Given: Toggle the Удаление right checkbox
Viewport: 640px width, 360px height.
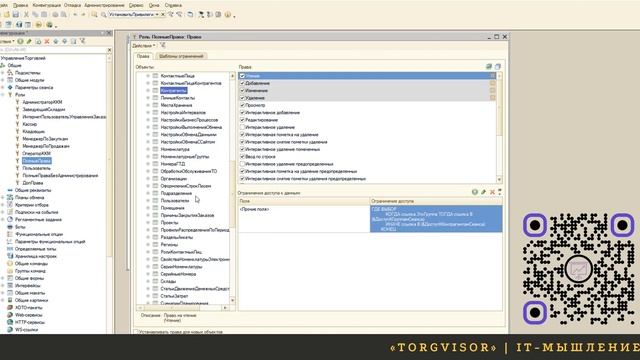Looking at the screenshot, I should point(242,98).
